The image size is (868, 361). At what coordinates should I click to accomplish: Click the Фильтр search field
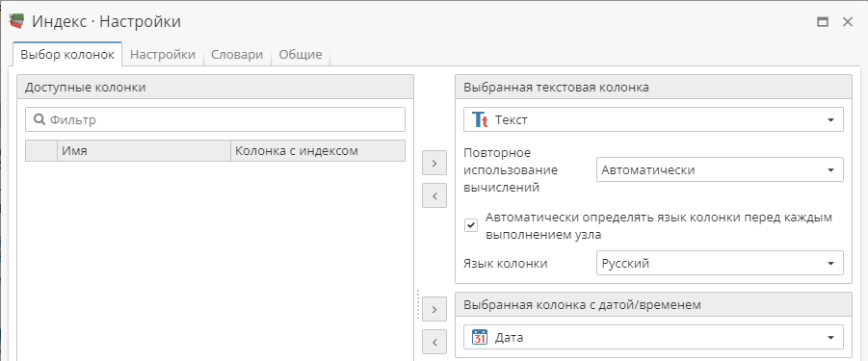(216, 119)
